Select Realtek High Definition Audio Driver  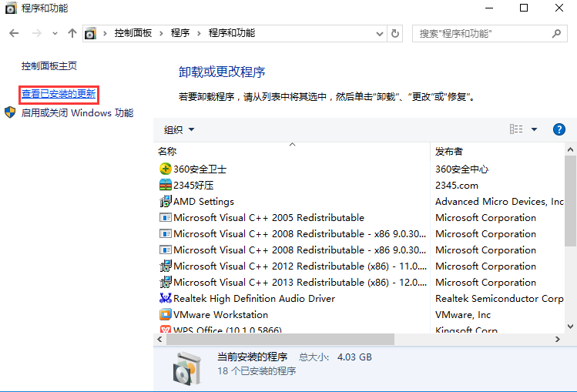coord(253,299)
